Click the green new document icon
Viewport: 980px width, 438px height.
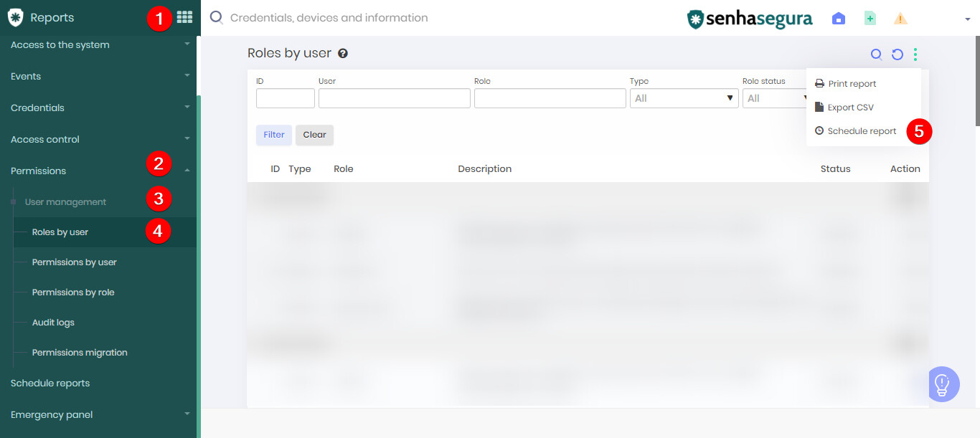pos(870,19)
